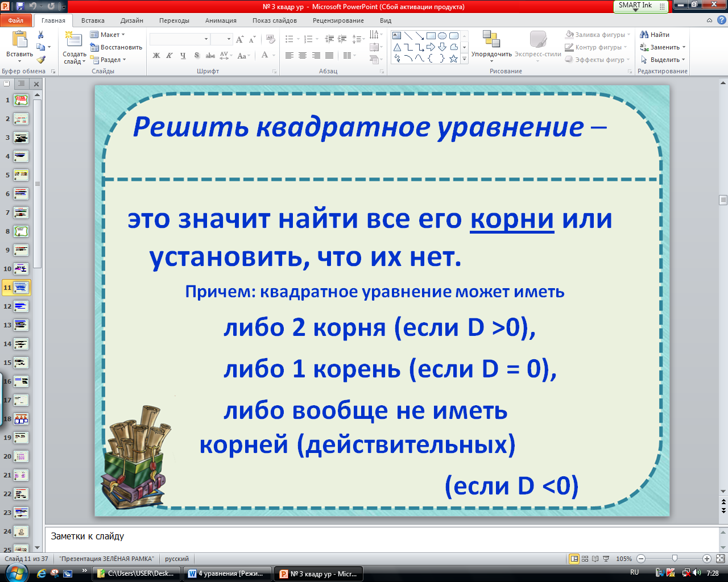Screen dimensions: 728x582
Task: Clear all formatting eraser icon
Action: click(271, 39)
